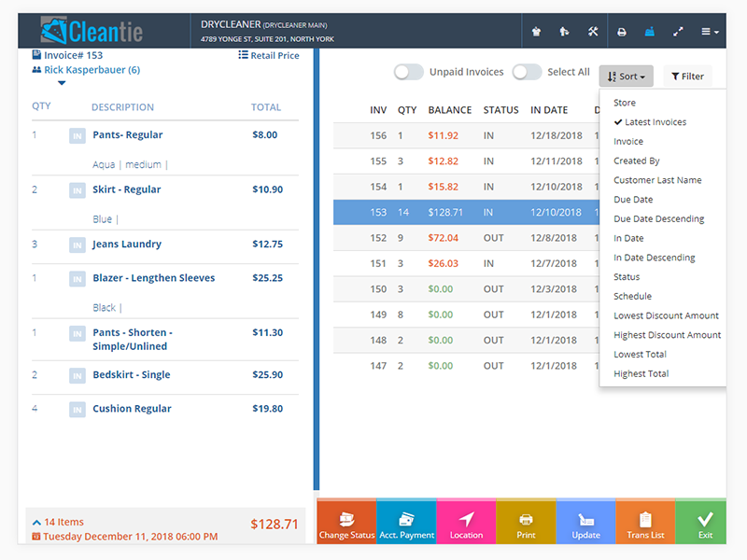Open the hamburger menu dropdown in header
This screenshot has width=747, height=560.
pos(711,32)
